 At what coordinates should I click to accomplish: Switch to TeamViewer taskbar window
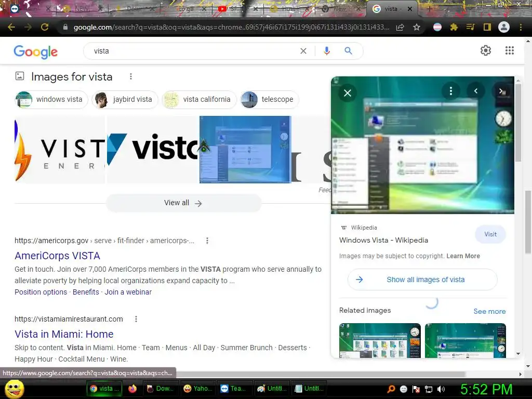click(235, 389)
